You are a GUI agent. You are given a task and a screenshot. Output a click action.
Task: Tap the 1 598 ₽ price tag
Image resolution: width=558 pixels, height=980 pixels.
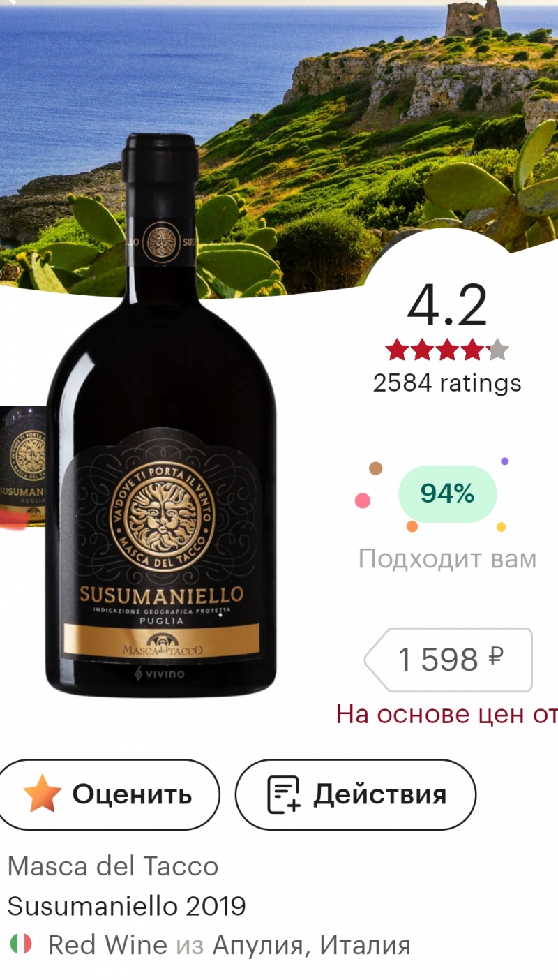click(x=448, y=660)
